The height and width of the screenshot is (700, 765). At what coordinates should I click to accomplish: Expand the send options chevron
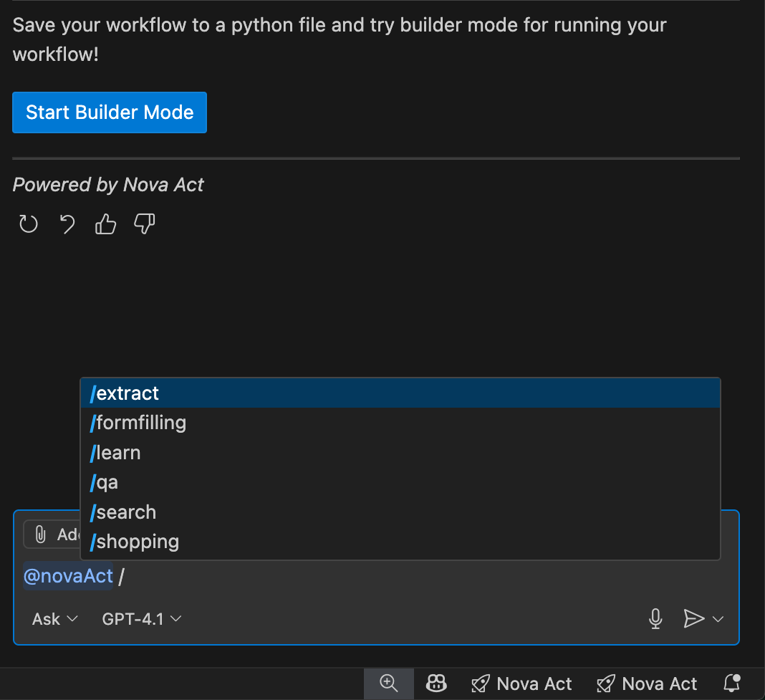click(x=718, y=619)
